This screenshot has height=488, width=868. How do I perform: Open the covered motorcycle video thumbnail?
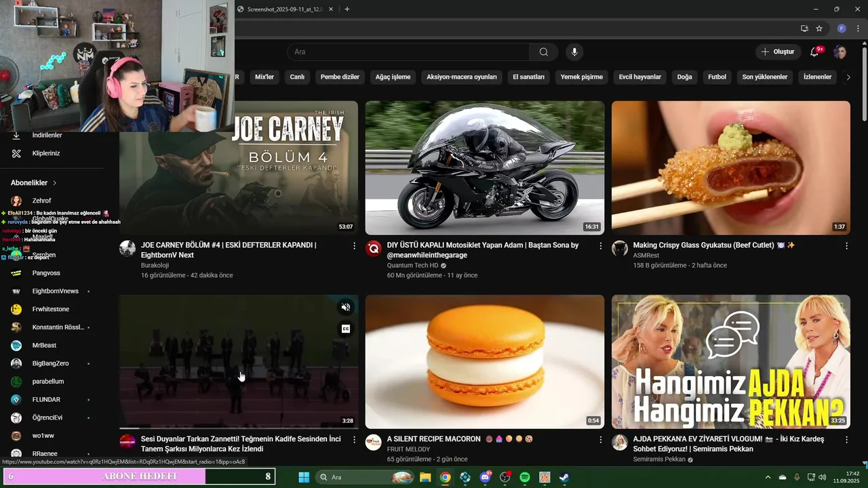[485, 168]
